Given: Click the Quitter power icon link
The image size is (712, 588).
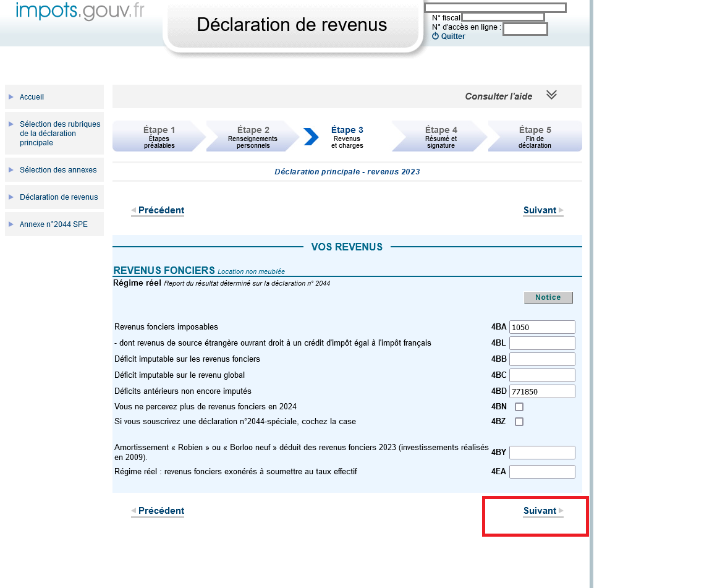Looking at the screenshot, I should point(449,36).
